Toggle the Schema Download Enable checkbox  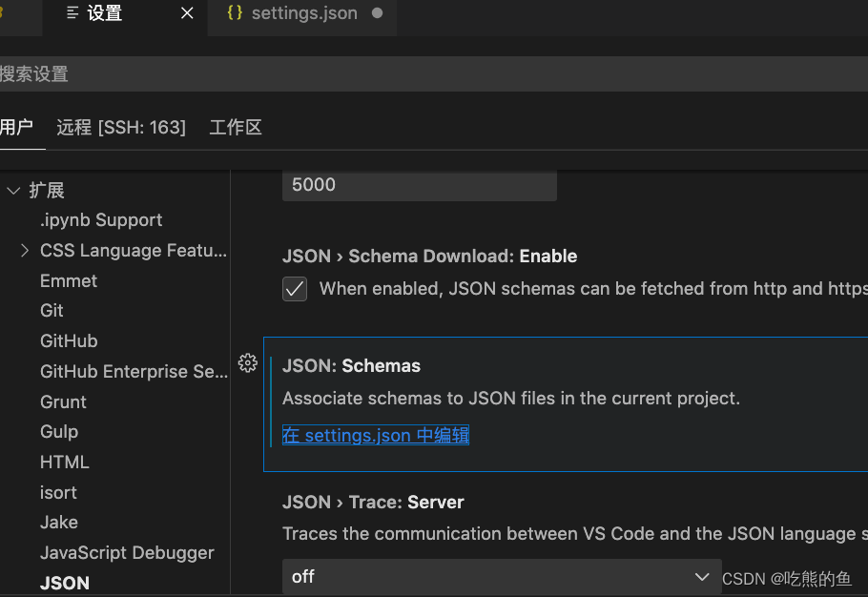point(295,289)
